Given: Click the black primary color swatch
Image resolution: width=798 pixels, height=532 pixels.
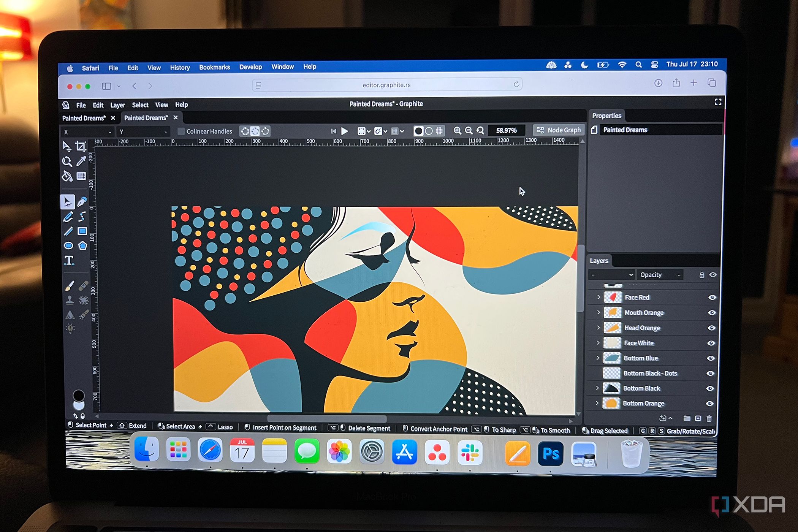Looking at the screenshot, I should coord(79,395).
